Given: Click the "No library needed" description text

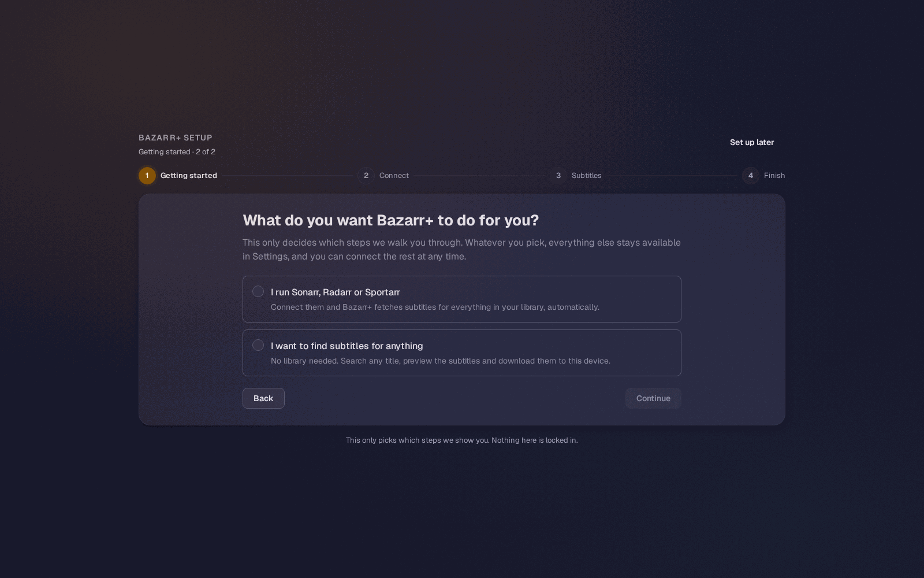Looking at the screenshot, I should coord(440,361).
